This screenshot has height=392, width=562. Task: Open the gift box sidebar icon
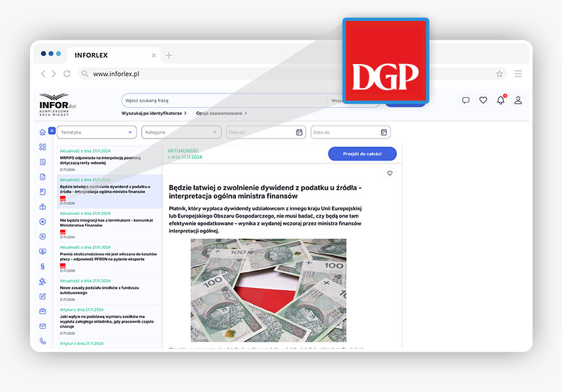click(x=42, y=206)
